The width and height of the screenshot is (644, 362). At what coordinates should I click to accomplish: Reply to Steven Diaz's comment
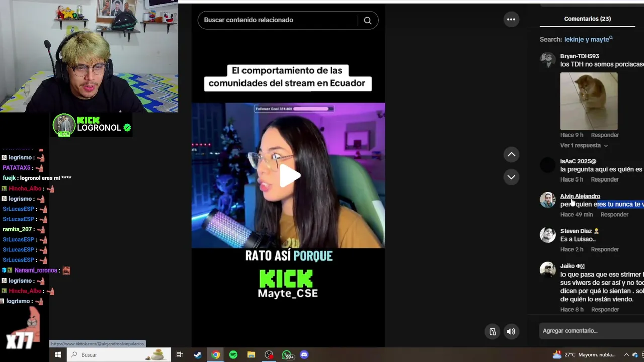[x=605, y=249]
